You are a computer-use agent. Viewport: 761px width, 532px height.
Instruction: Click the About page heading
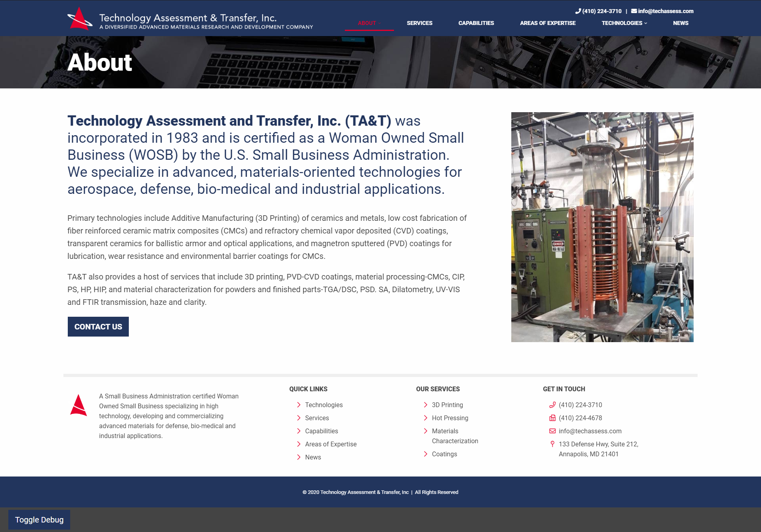(x=99, y=62)
